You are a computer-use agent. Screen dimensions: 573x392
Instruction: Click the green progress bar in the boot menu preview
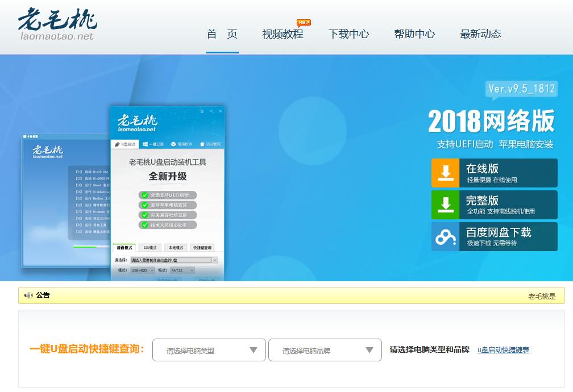click(x=85, y=247)
